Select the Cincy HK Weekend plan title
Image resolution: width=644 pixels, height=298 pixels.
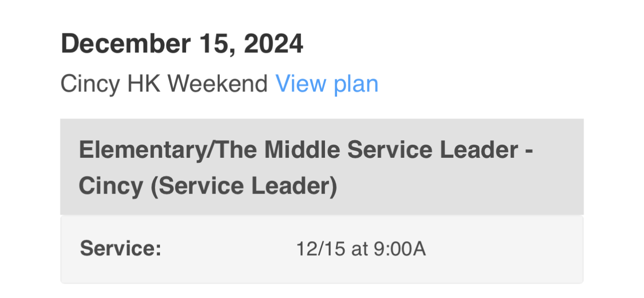pyautogui.click(x=164, y=84)
